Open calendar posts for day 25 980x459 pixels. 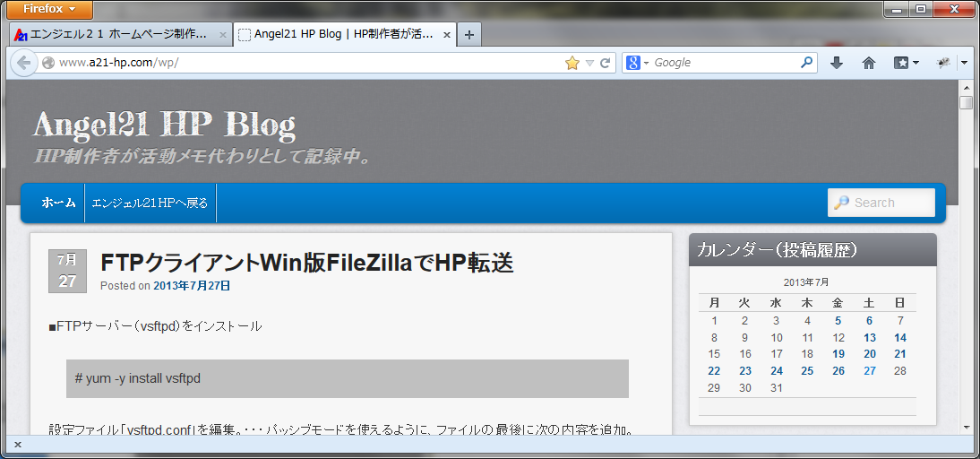[807, 371]
